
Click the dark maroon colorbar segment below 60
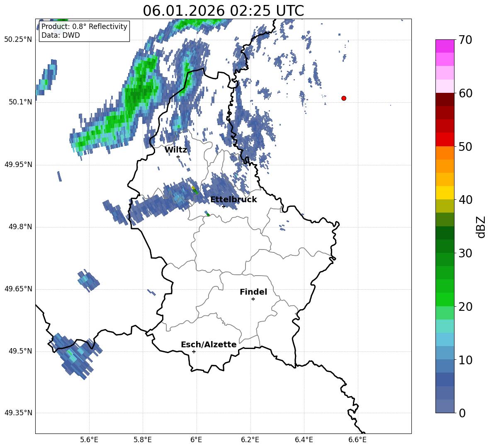pos(445,99)
